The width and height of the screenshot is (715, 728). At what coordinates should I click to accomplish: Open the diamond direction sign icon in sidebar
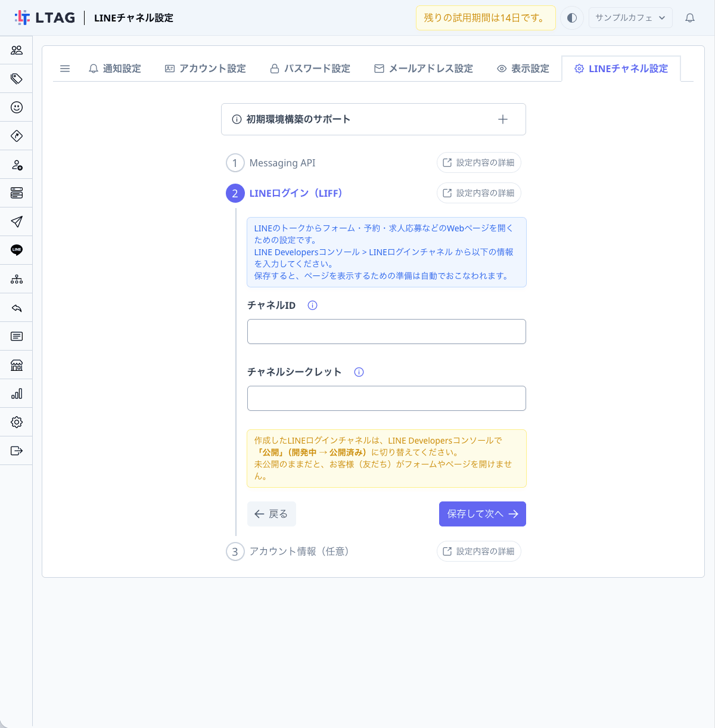pos(17,136)
